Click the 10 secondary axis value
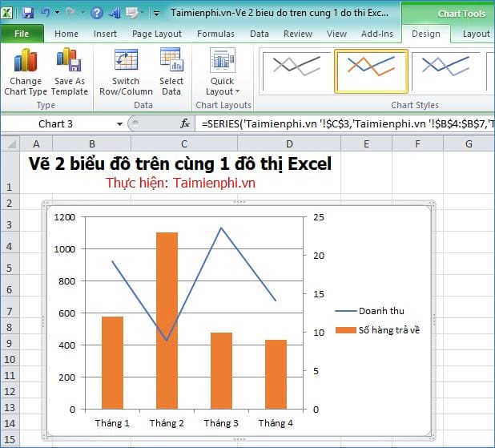The width and height of the screenshot is (495, 448). click(319, 333)
